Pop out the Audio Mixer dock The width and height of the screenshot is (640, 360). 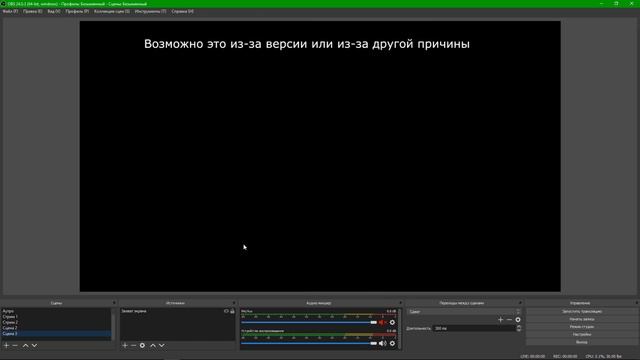(x=400, y=303)
